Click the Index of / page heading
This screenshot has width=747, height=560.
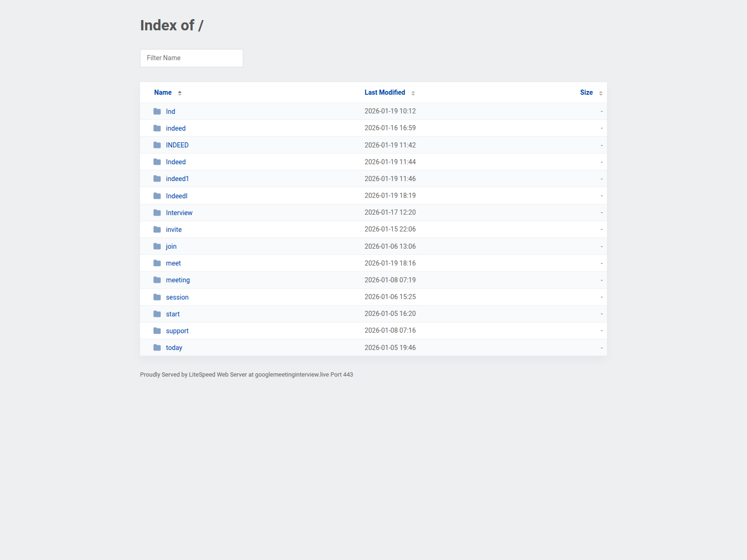tap(172, 25)
